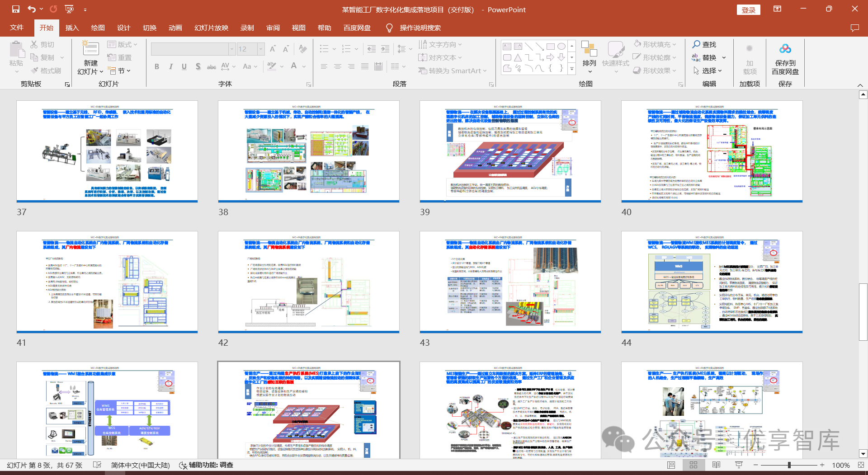Click the Find button

tap(704, 44)
